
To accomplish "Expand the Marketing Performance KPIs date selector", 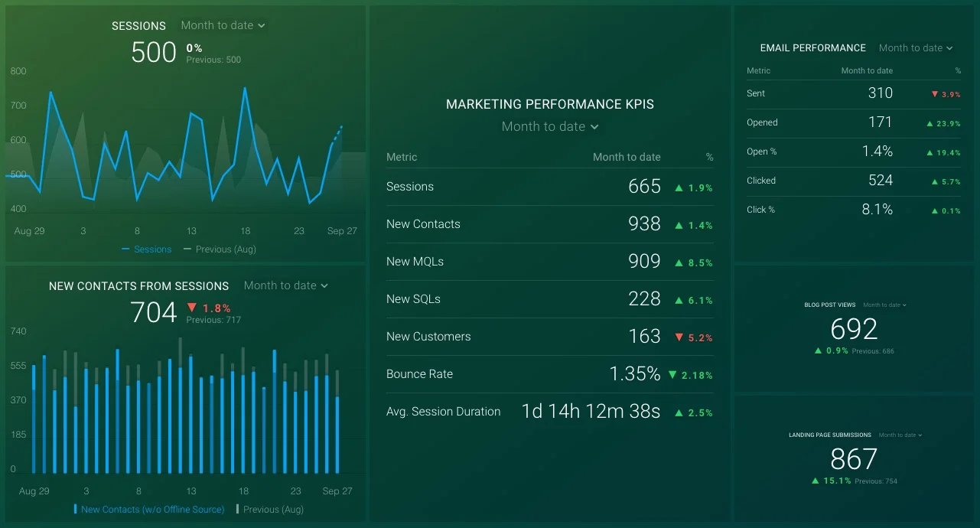I will [550, 126].
